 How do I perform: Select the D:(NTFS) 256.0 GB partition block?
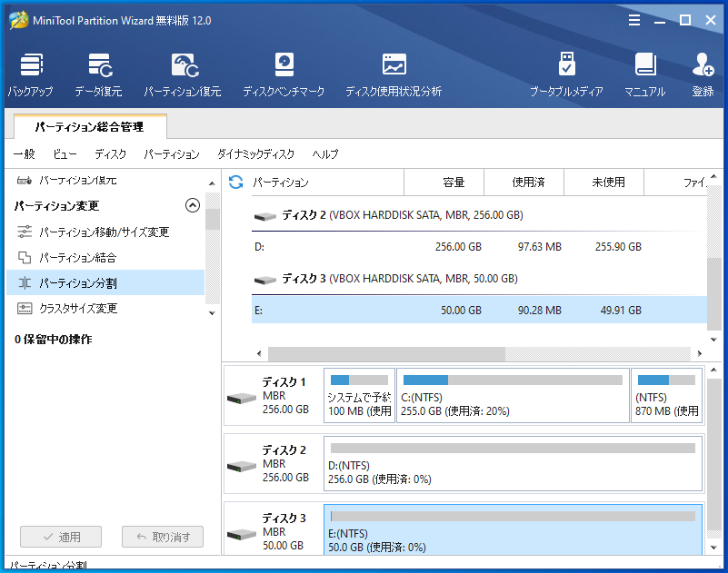(x=513, y=463)
